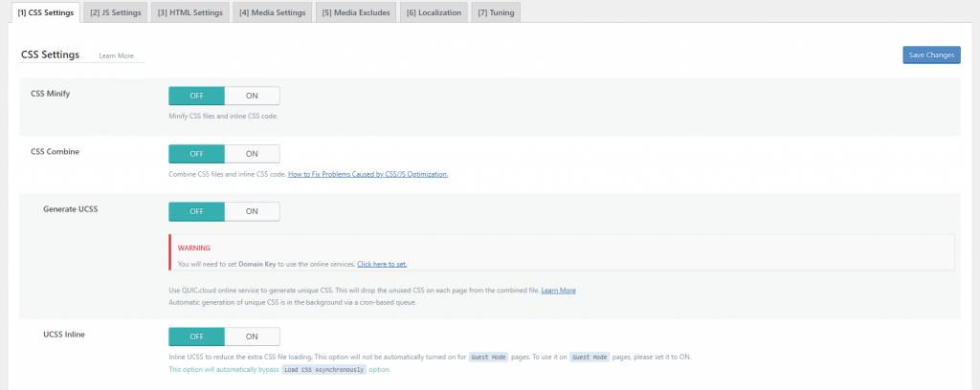Select the Media Excludes tab
The height and width of the screenshot is (390, 980).
[356, 12]
